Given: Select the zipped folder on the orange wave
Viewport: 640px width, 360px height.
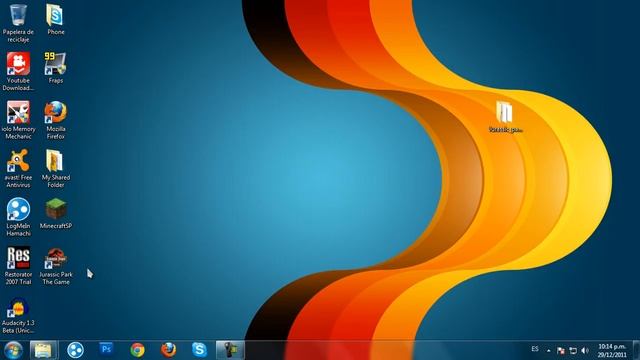Looking at the screenshot, I should 505,117.
